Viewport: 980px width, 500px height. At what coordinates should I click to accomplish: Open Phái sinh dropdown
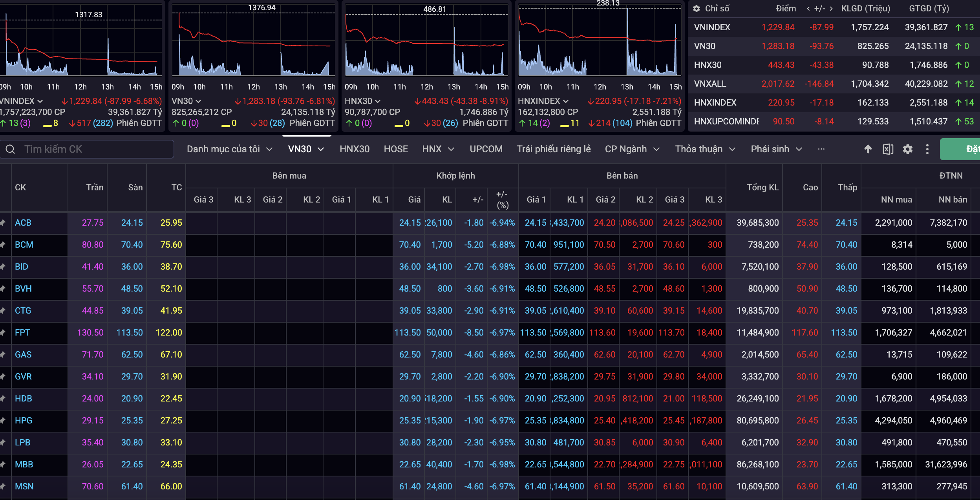click(776, 149)
